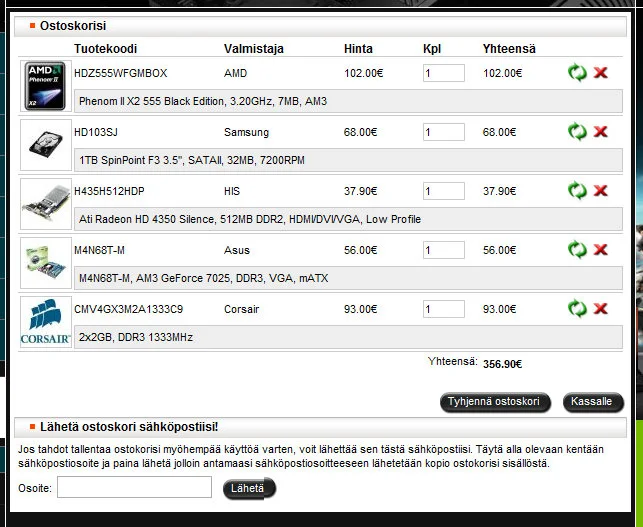Refresh Asus M4N68T-M row quantity
Screen dimensions: 643x527
pos(577,250)
